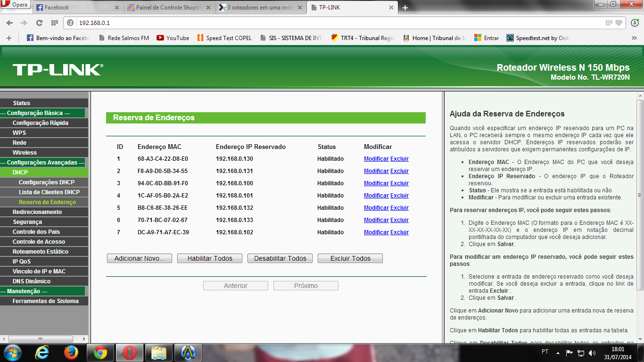Open the Speed Dial grid icon
Image resolution: width=644 pixels, height=362 pixels.
[54, 23]
